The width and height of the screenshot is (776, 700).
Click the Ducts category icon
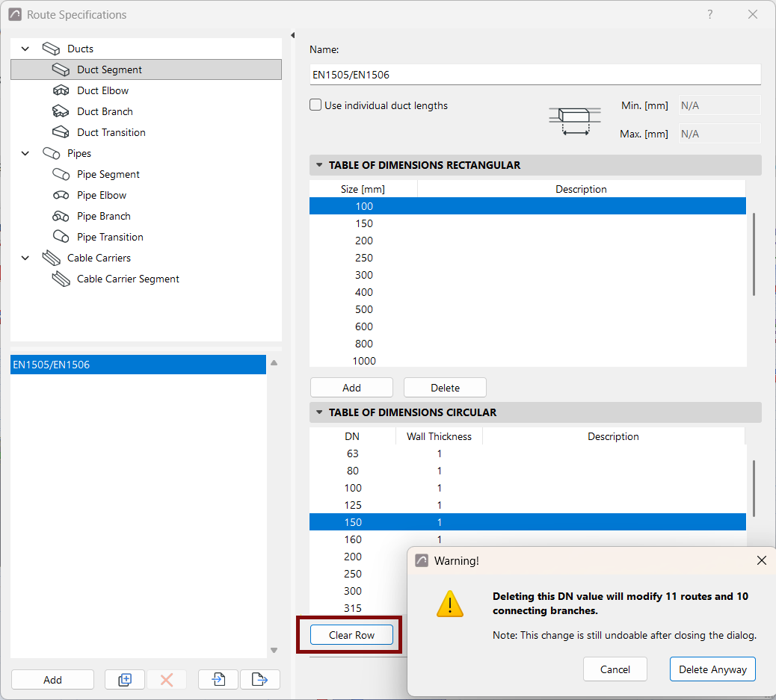pos(51,49)
